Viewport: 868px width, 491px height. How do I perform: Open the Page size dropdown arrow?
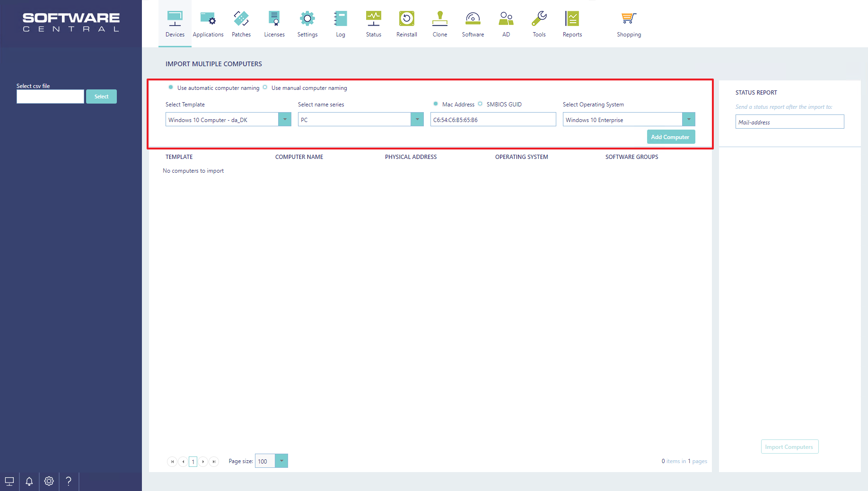tap(281, 461)
